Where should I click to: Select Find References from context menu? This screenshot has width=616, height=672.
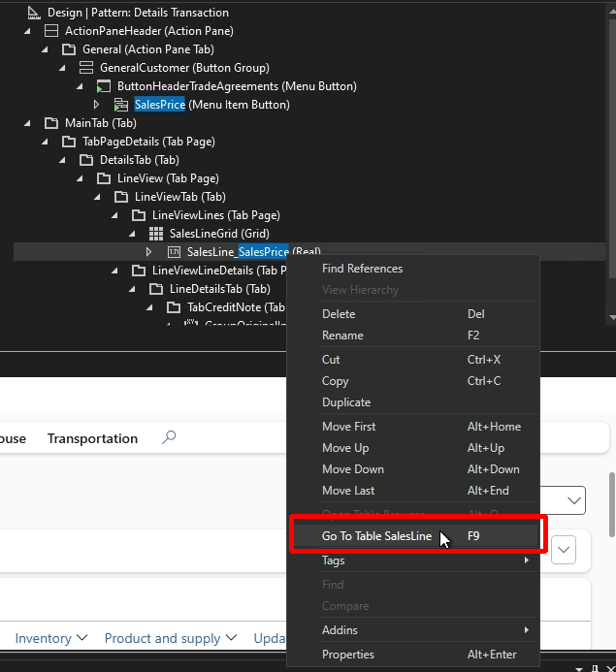point(362,269)
